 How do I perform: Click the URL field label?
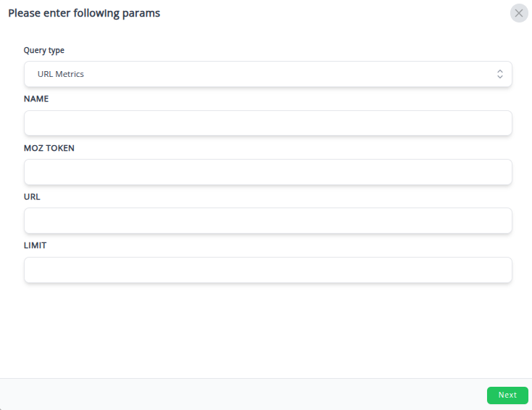(x=32, y=197)
